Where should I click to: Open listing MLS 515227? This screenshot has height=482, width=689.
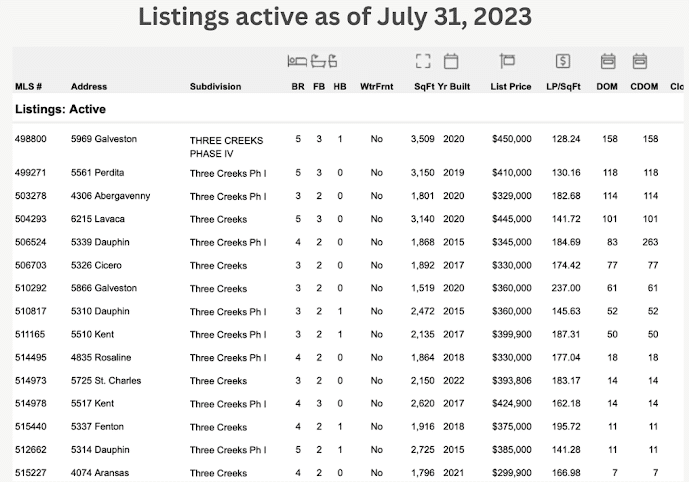30,473
